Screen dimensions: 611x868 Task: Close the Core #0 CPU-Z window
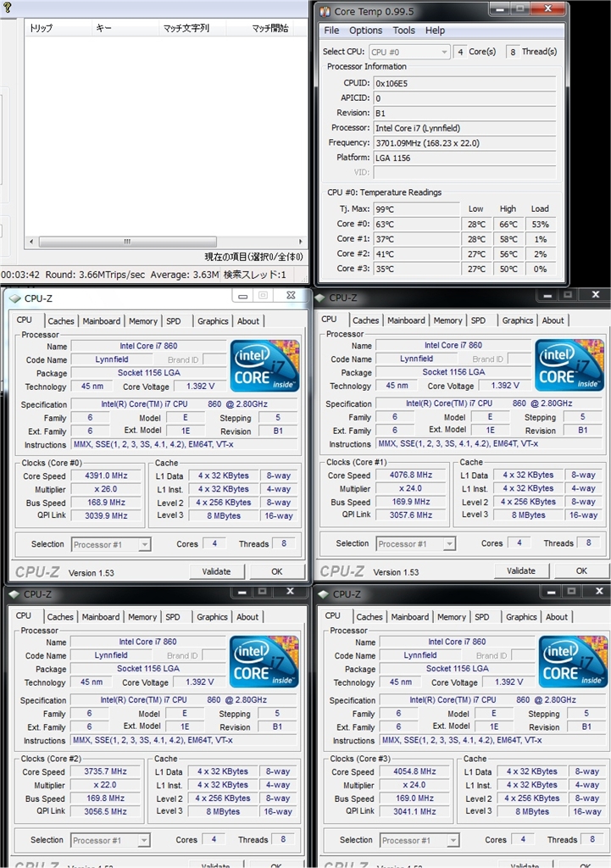coord(292,296)
